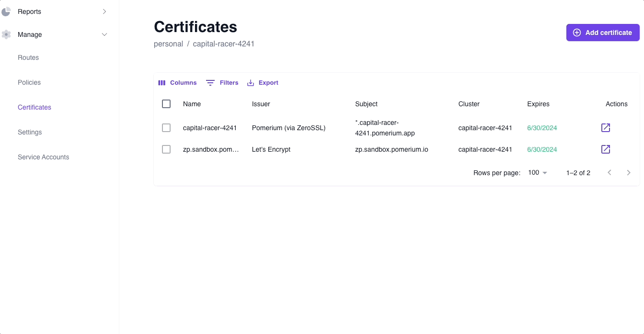Click the plus icon on Add certificate
The image size is (644, 334).
[x=576, y=33]
